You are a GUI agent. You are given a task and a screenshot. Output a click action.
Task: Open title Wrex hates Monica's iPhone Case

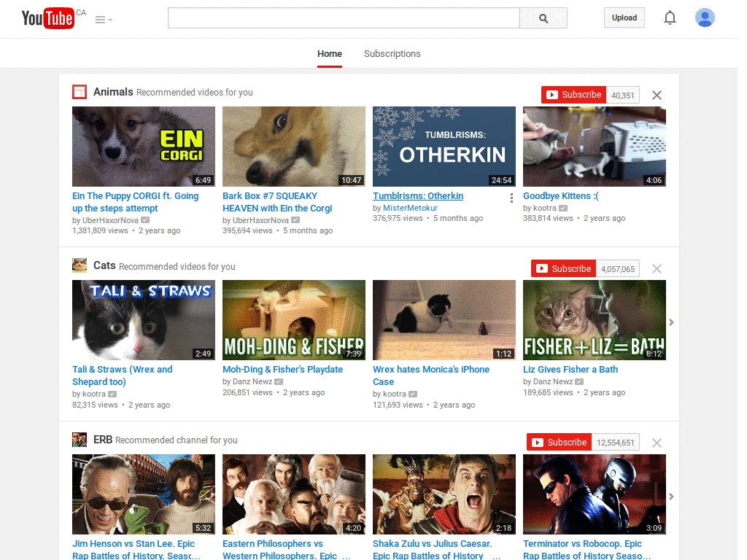click(431, 376)
